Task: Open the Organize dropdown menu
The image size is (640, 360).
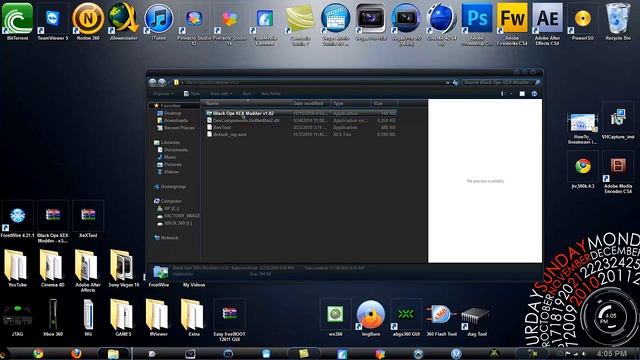Action: tap(163, 94)
